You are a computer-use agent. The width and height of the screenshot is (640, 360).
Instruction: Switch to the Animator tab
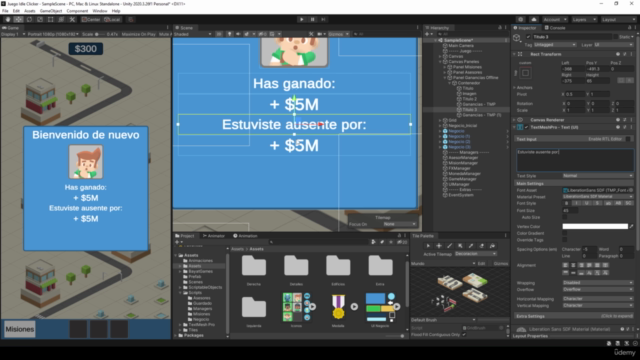pos(213,236)
